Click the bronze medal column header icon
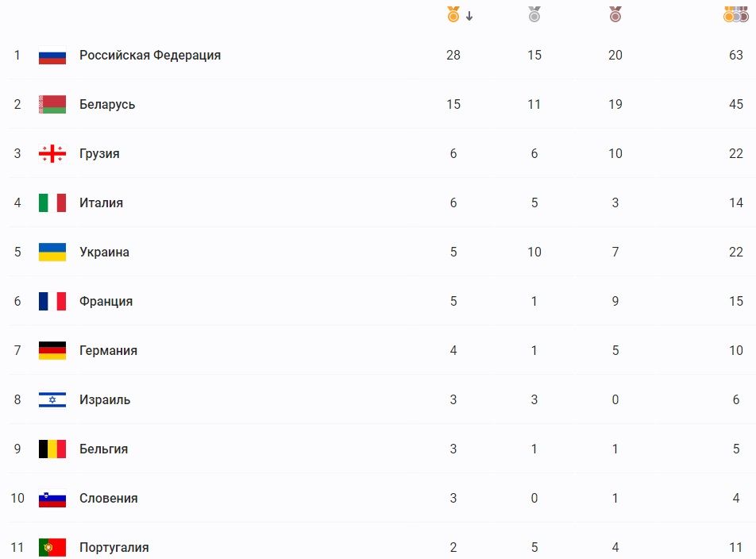 coord(615,14)
